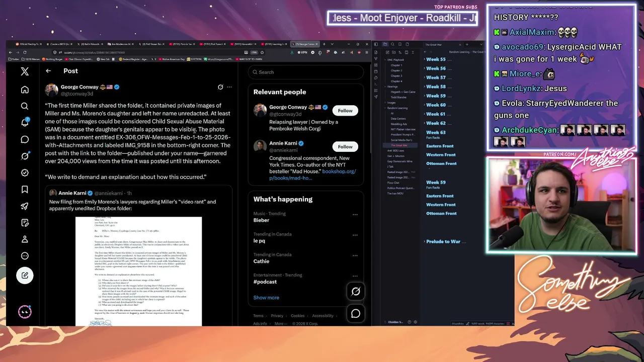Screen dimensions: 644x362
Task: Open Grok explain icon on Conway's post
Action: [x=220, y=87]
